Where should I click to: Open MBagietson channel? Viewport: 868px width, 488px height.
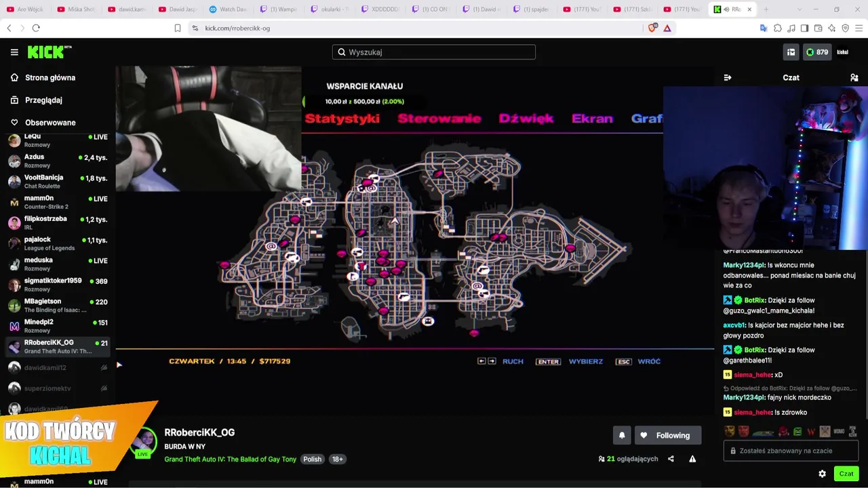click(x=57, y=306)
